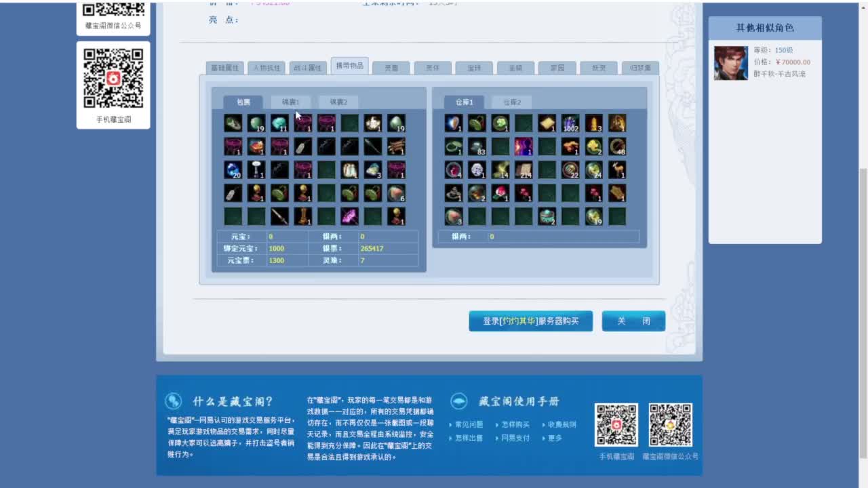Click the blue shield item in warehouse's first slot
Screen dimensions: 868x488
coord(454,123)
